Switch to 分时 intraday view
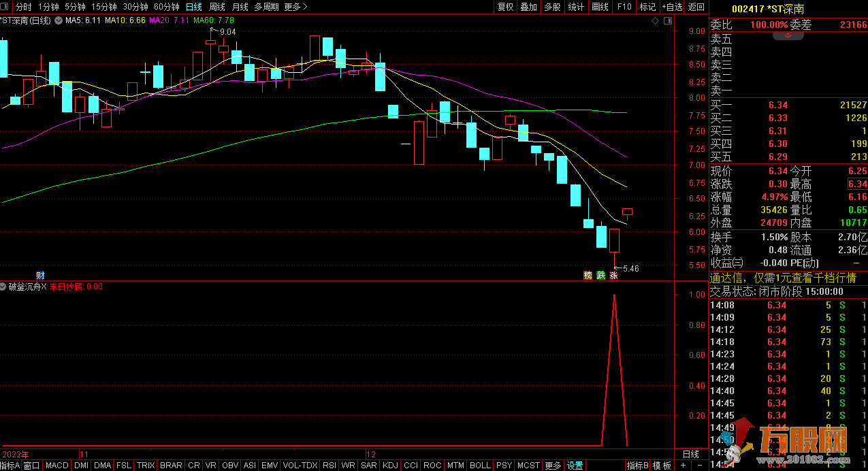The height and width of the screenshot is (471, 868). click(x=23, y=7)
